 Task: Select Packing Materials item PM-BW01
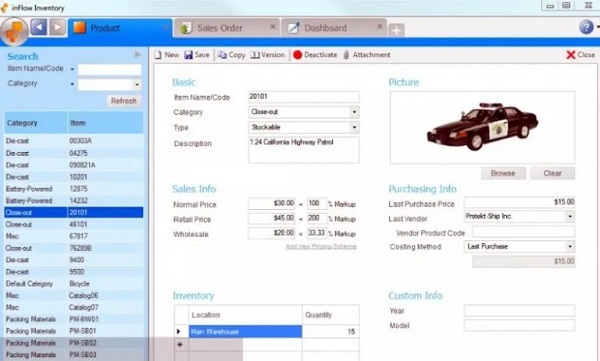pos(74,319)
